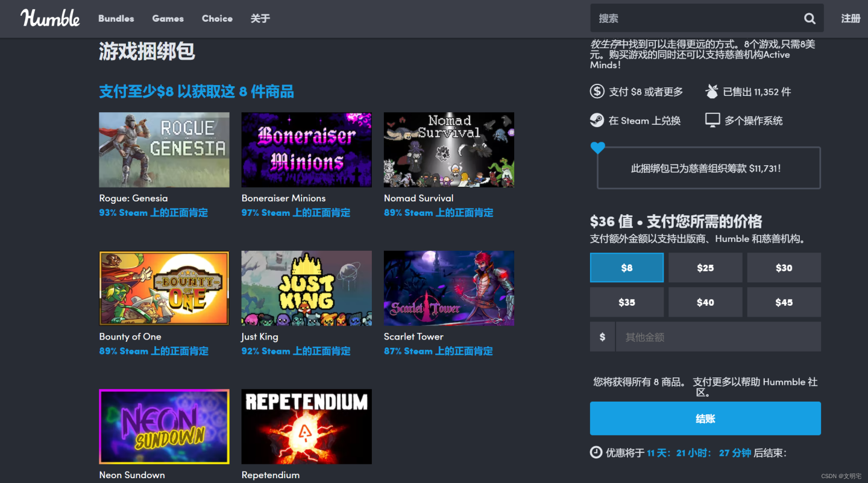This screenshot has width=868, height=483.
Task: Select the $45 price option
Action: pos(784,302)
